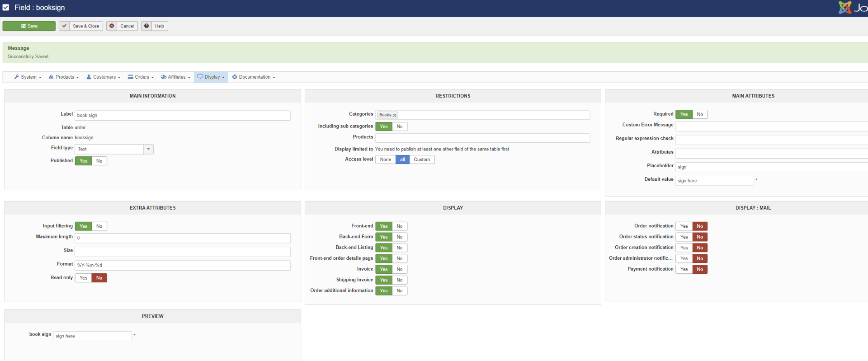Set Back-end Listing display to No

pyautogui.click(x=400, y=248)
